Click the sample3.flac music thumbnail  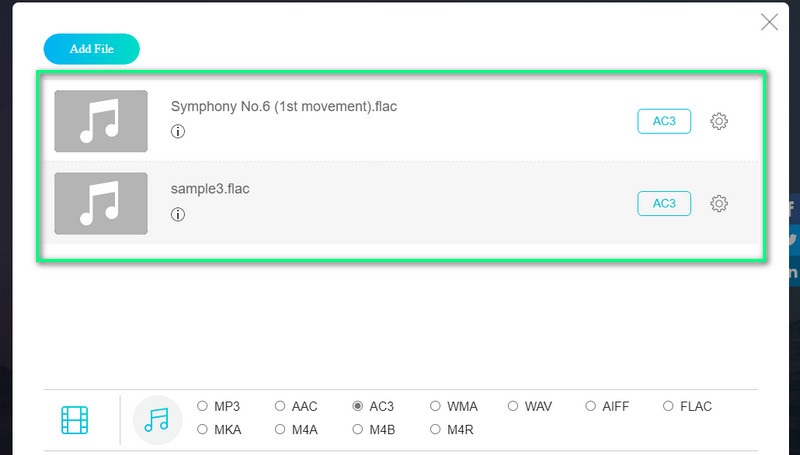[101, 204]
